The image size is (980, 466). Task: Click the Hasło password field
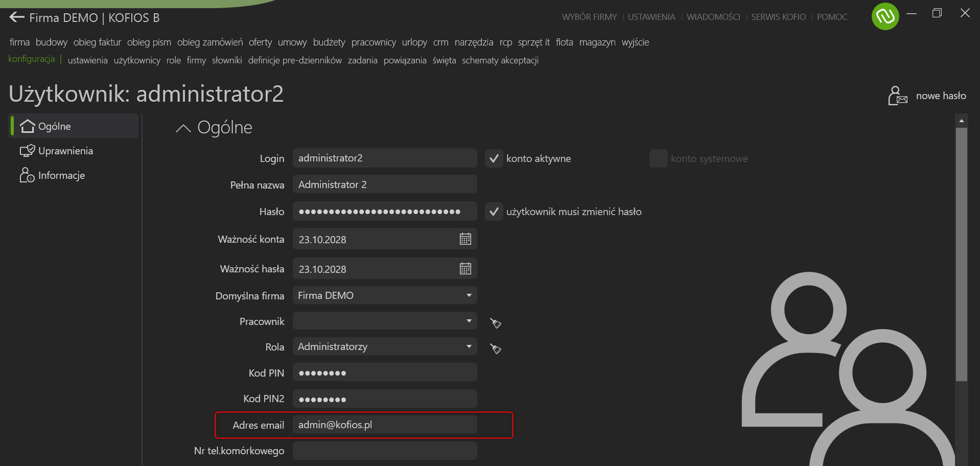385,211
